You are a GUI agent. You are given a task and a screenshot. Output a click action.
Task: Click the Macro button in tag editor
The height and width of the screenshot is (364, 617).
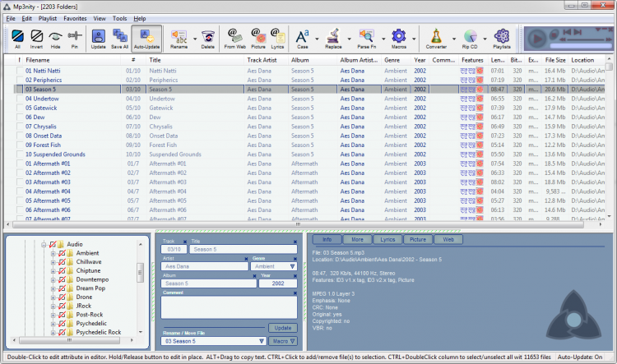[x=283, y=341]
